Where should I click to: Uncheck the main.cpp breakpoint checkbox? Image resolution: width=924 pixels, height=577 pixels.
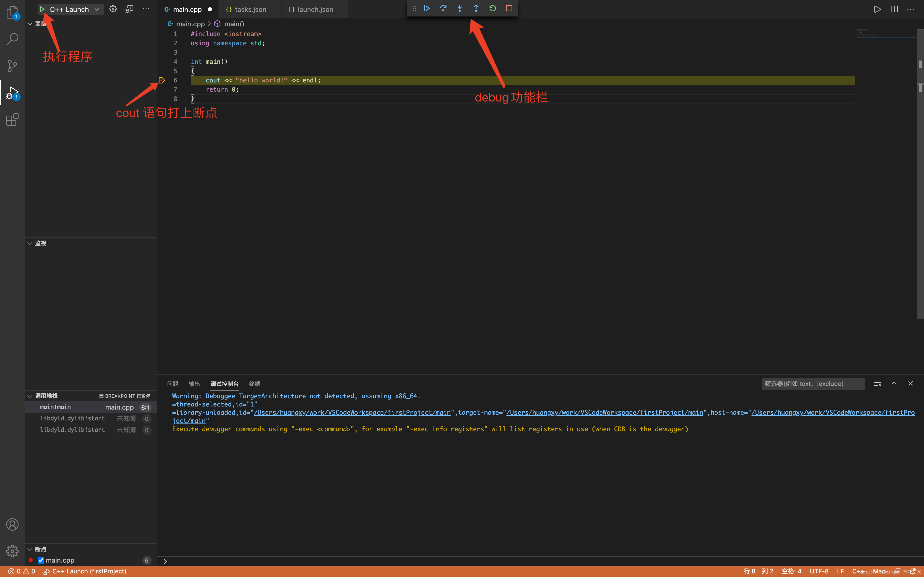41,560
